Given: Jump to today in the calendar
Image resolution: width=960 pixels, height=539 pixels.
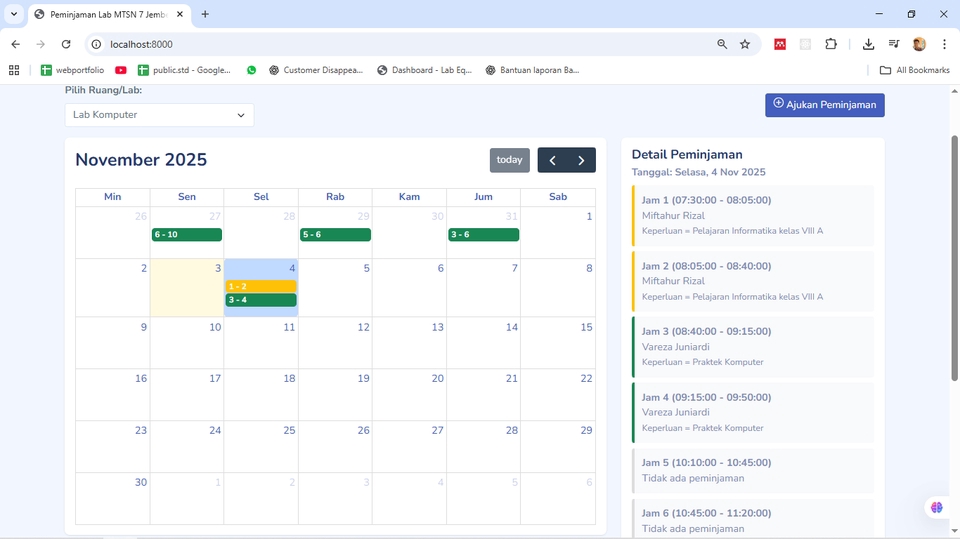Looking at the screenshot, I should click(509, 160).
